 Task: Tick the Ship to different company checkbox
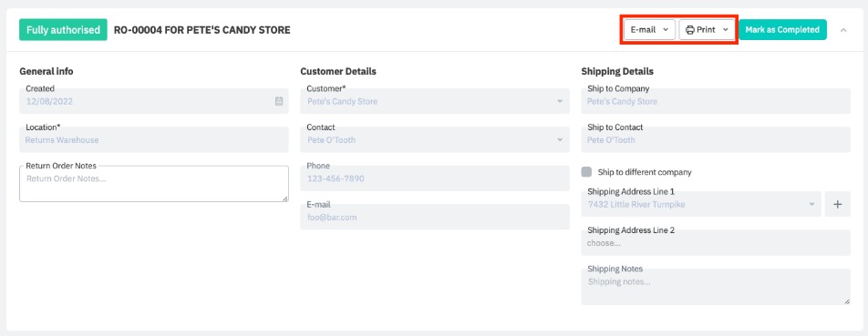(x=586, y=172)
